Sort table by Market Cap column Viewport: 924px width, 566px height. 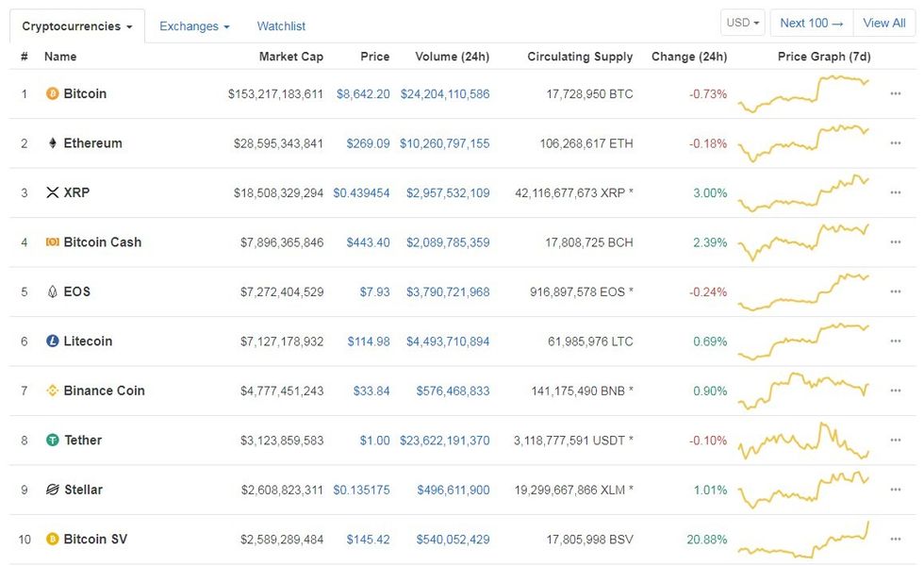[x=290, y=57]
